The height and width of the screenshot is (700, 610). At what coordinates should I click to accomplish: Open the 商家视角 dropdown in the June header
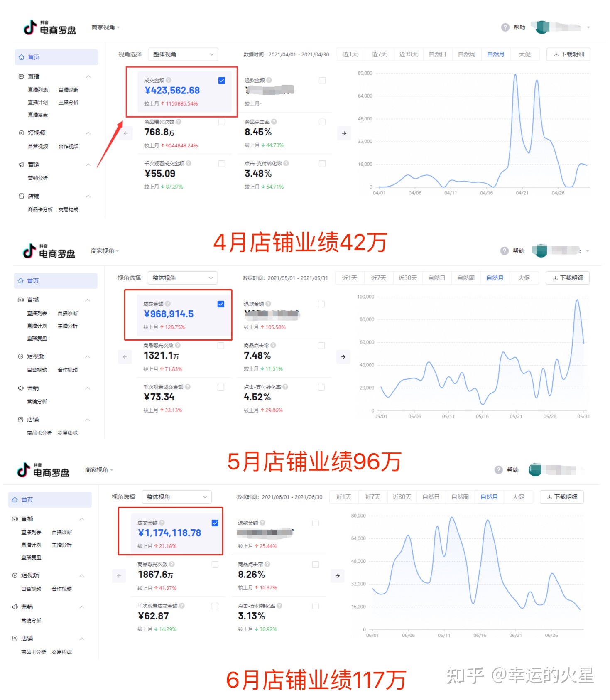[x=99, y=470]
